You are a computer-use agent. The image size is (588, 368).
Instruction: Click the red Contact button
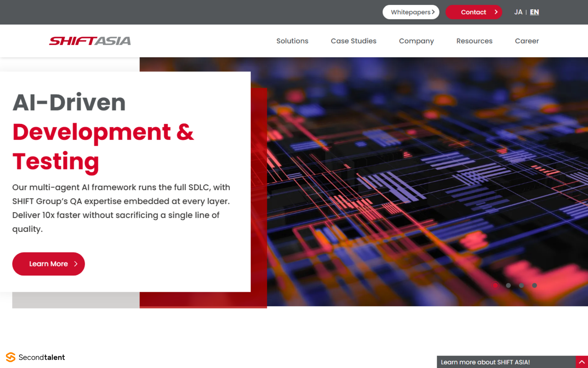(x=474, y=12)
